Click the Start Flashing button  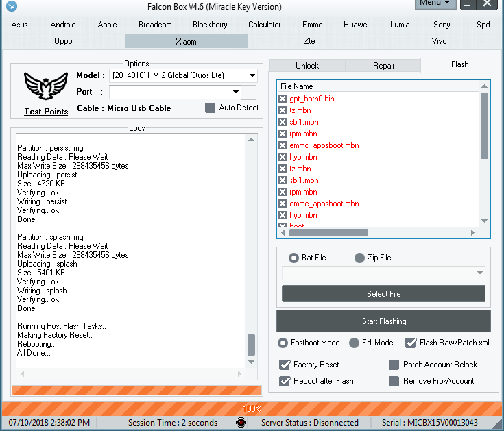point(383,321)
